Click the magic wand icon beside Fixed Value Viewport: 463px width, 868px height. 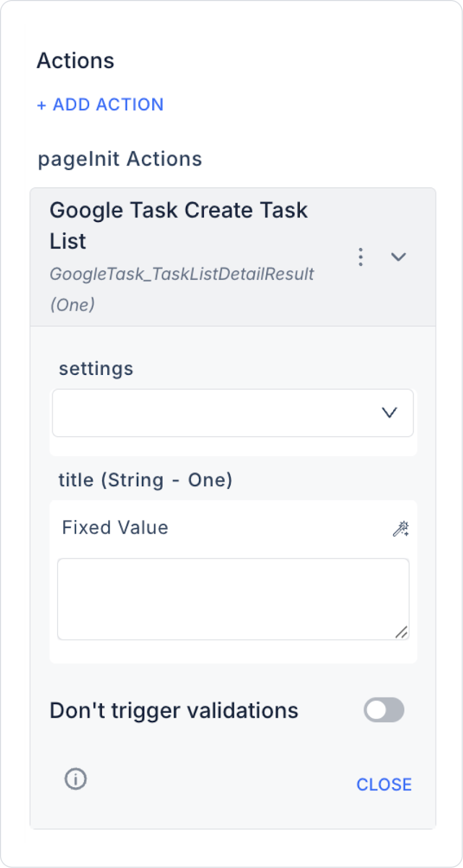tap(401, 528)
